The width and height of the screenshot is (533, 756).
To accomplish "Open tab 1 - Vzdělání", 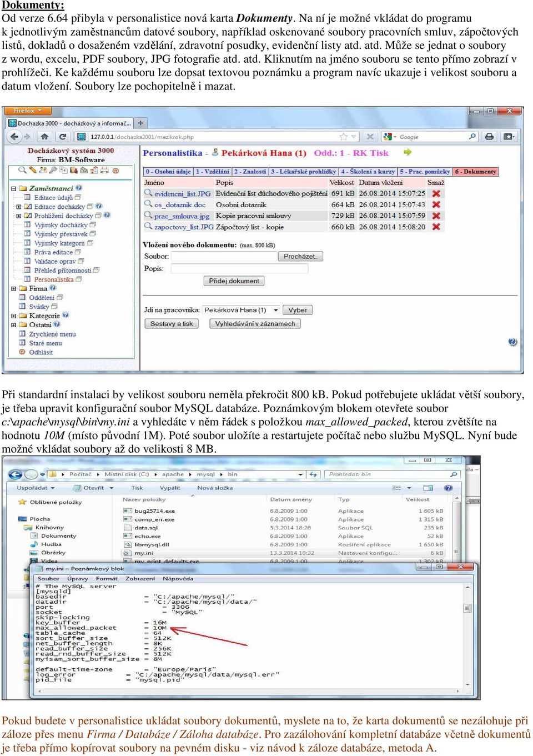I will click(213, 172).
